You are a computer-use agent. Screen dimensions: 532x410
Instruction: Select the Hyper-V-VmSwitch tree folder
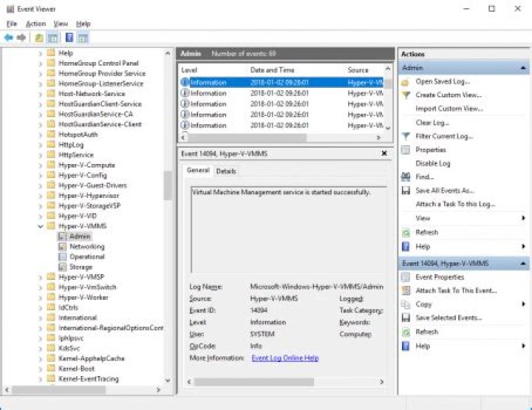(x=87, y=287)
